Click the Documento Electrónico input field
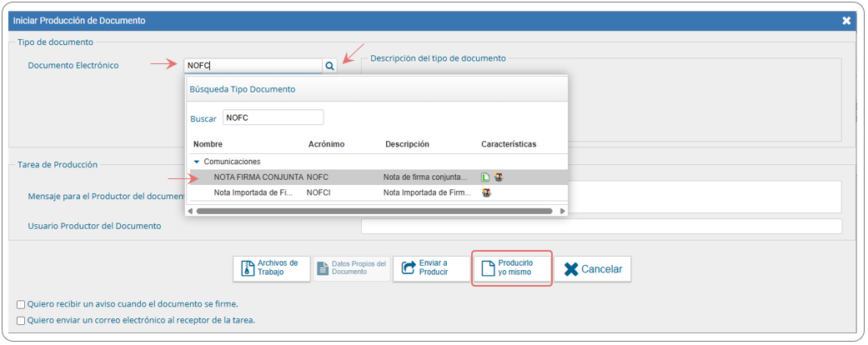The width and height of the screenshot is (868, 345). 253,66
